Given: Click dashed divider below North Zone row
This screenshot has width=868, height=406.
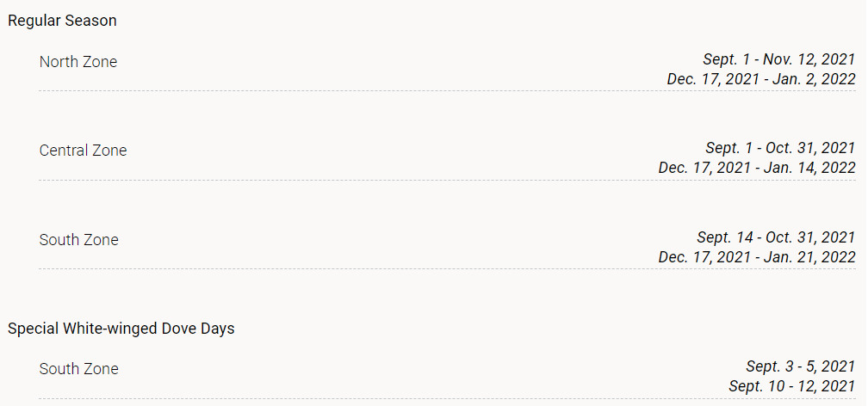Looking at the screenshot, I should (447, 90).
